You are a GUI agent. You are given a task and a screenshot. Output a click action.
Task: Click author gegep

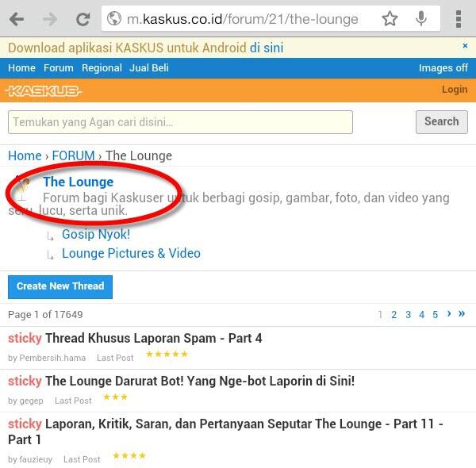(x=31, y=401)
